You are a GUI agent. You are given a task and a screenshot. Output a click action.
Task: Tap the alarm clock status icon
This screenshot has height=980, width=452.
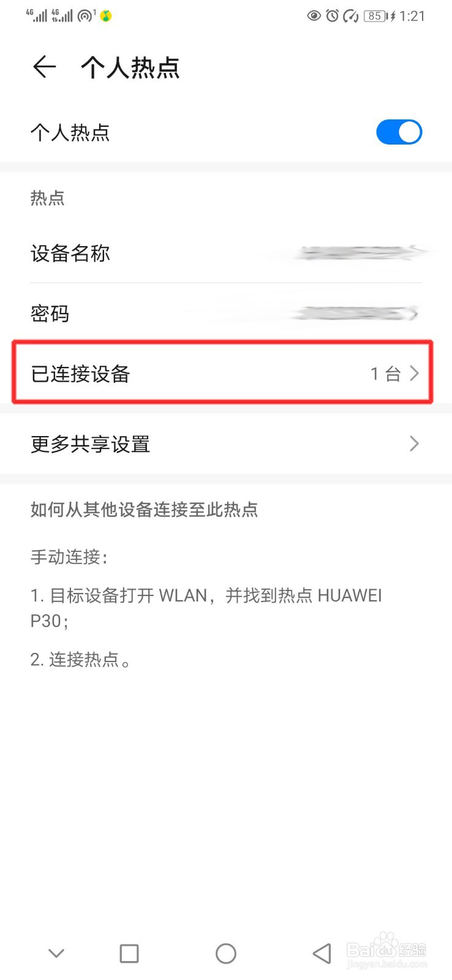(333, 16)
